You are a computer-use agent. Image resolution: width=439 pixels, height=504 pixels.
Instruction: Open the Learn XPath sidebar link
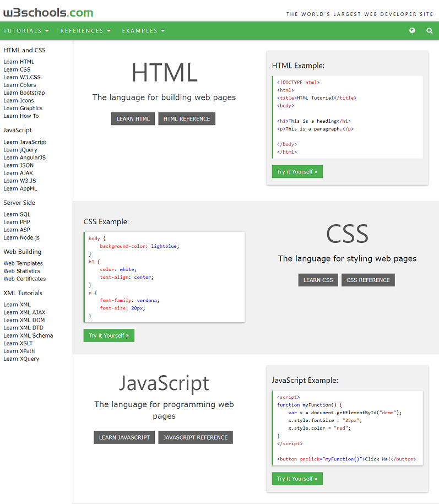19,351
